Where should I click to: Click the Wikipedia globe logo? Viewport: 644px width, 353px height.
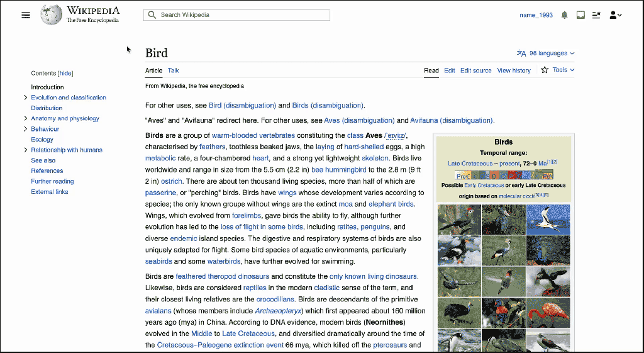51,15
